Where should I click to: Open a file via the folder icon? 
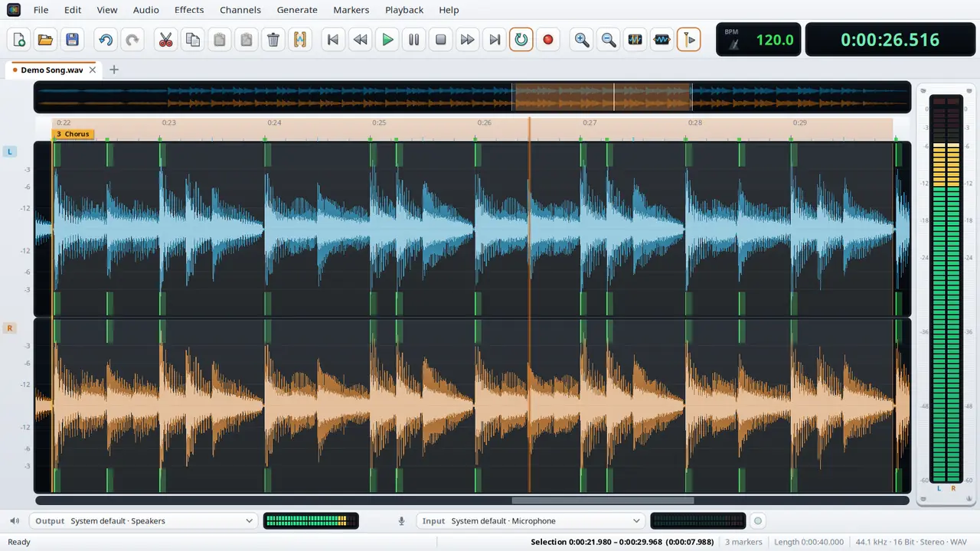[45, 40]
